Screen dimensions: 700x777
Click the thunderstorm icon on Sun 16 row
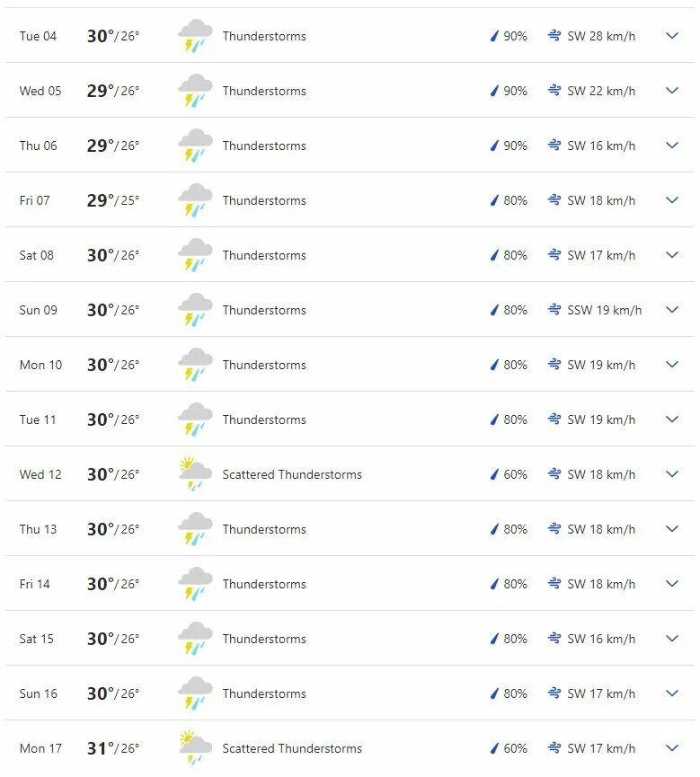195,693
